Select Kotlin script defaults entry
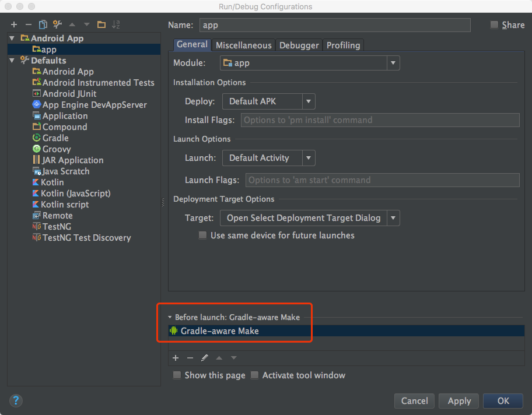This screenshot has width=532, height=415. coord(61,204)
